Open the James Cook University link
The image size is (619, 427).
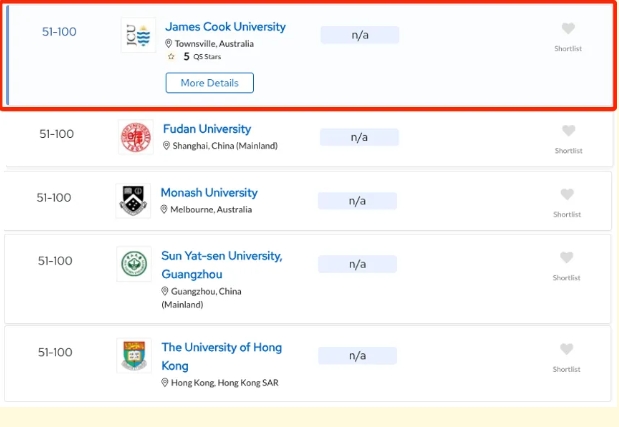coord(225,27)
